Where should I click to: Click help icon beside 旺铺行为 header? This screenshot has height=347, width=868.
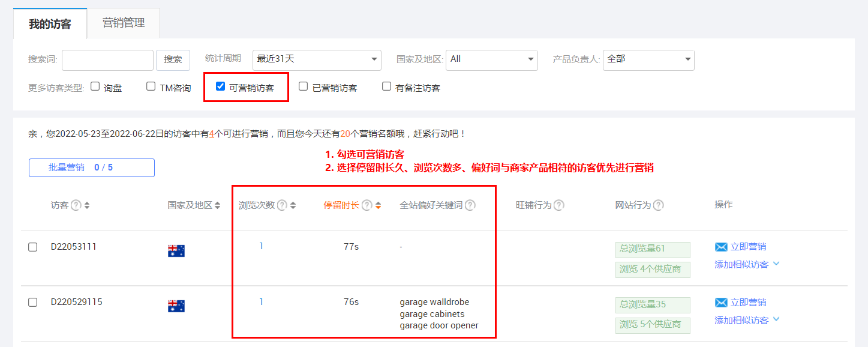coord(558,205)
